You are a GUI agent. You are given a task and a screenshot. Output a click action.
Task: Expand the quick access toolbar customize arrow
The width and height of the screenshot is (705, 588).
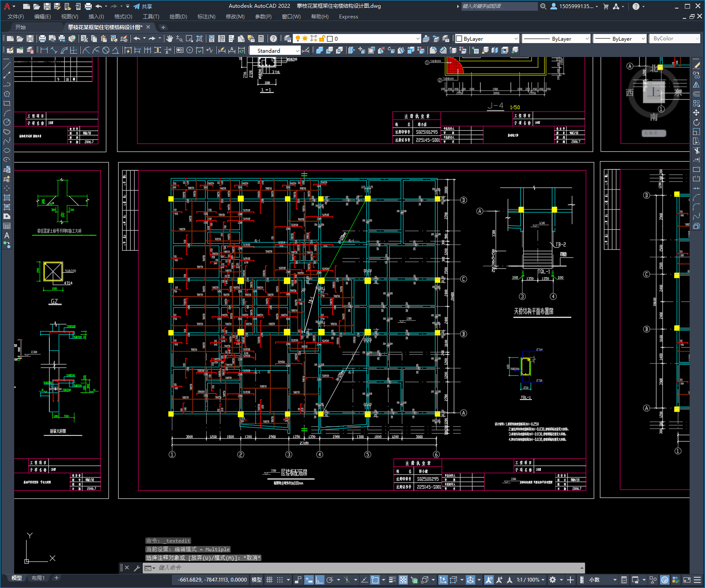coord(128,6)
